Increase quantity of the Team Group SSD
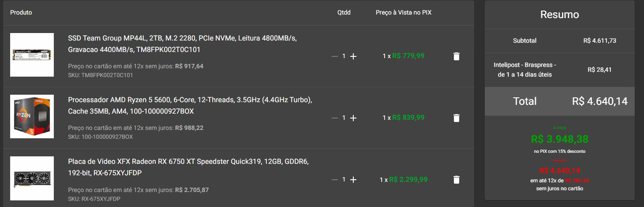The image size is (644, 207). click(x=353, y=56)
